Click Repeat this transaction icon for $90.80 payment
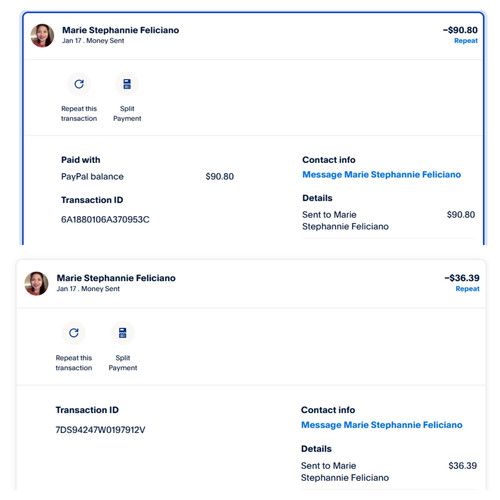Image resolution: width=500 pixels, height=500 pixels. pyautogui.click(x=79, y=84)
